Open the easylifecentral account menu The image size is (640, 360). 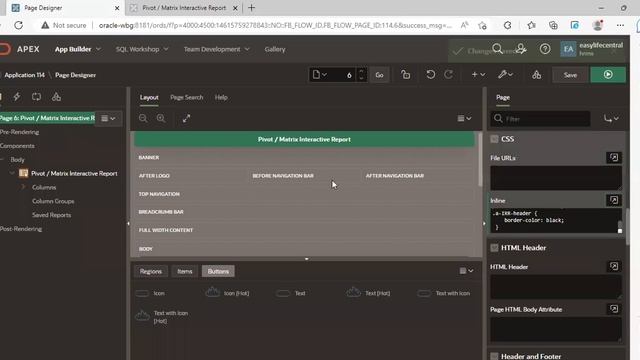point(592,49)
